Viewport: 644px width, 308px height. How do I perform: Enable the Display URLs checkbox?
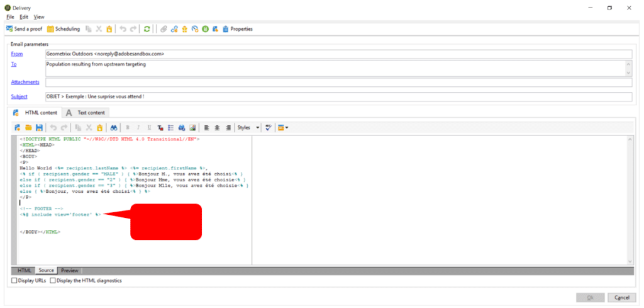[15, 280]
